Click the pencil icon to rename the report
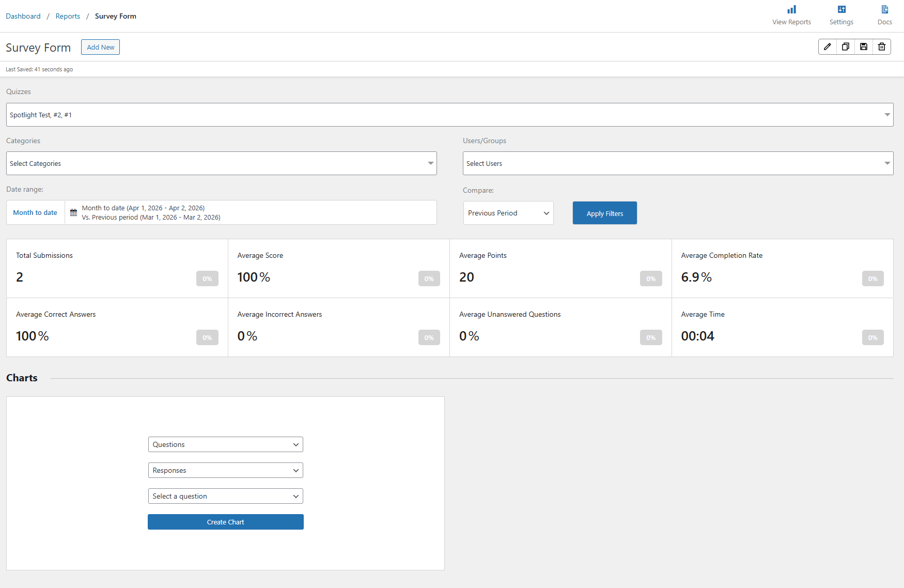Screen dimensions: 904x588 tap(828, 47)
